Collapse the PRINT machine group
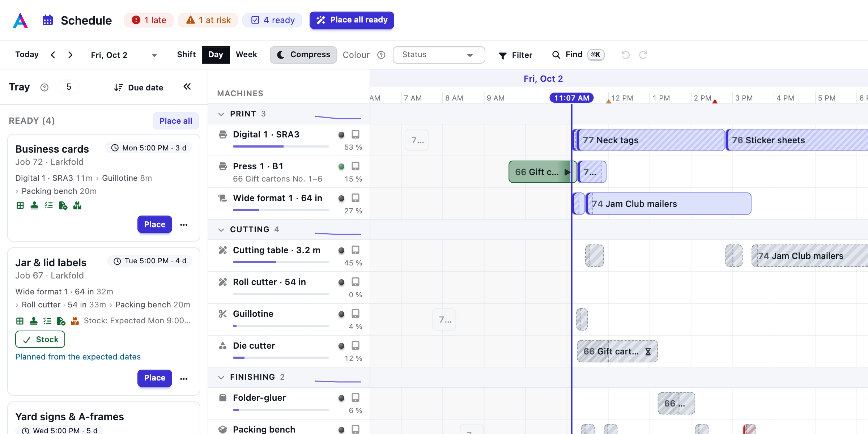Screen dimensions: 868x434 pos(221,114)
